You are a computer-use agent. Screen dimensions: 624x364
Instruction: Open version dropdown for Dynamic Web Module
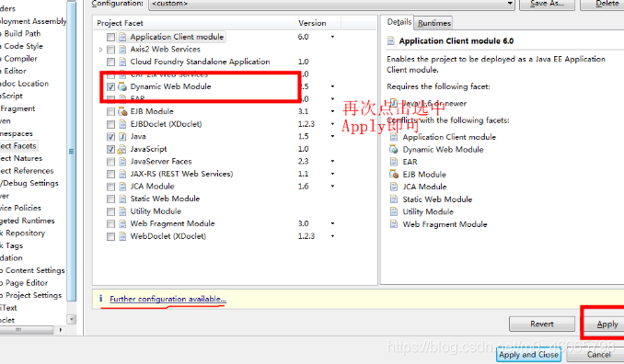332,86
